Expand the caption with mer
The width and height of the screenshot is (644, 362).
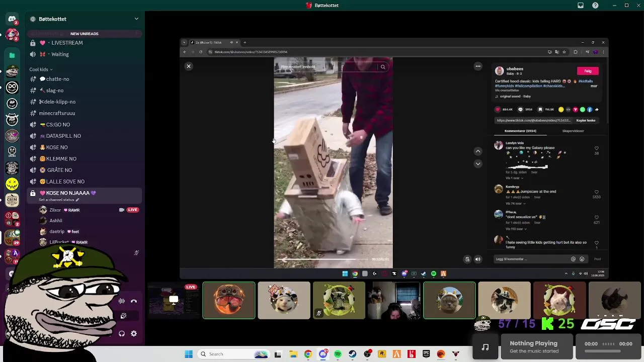click(x=594, y=86)
